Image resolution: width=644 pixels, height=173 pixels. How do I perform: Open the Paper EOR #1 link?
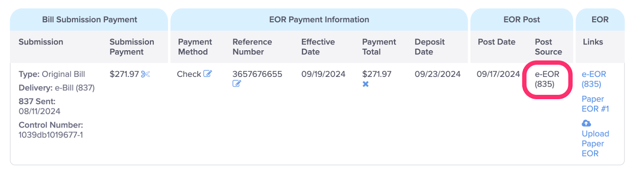[x=595, y=104]
